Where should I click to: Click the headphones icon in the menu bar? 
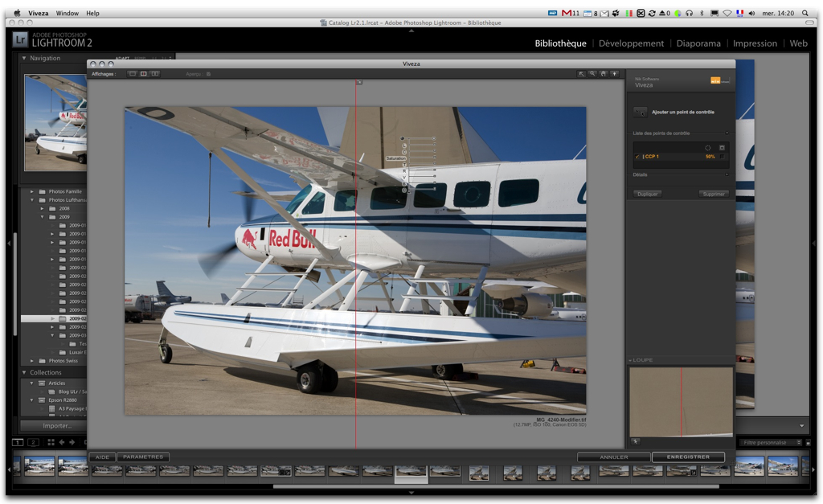[689, 13]
